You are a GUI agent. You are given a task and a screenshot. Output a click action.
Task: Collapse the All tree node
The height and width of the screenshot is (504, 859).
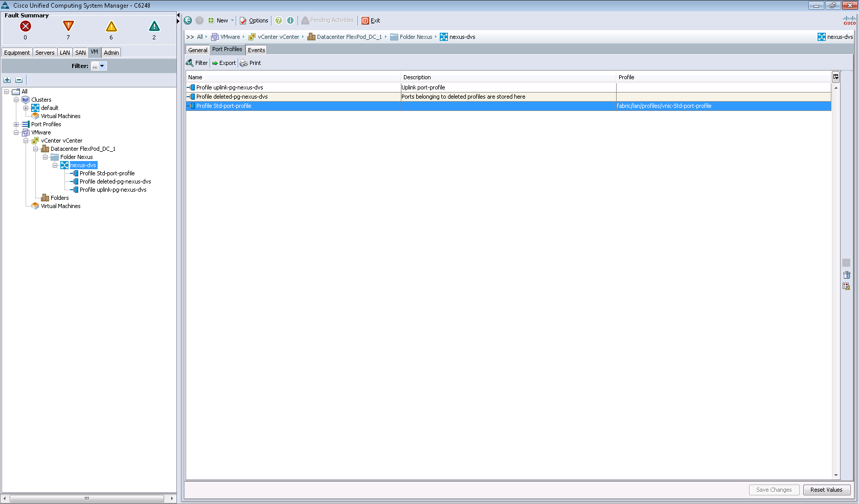coord(6,91)
